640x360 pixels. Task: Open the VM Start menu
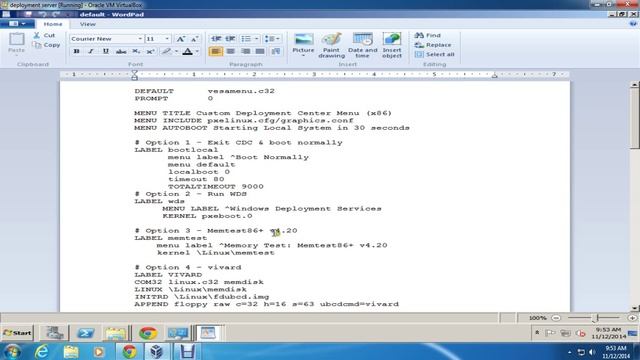click(x=17, y=333)
